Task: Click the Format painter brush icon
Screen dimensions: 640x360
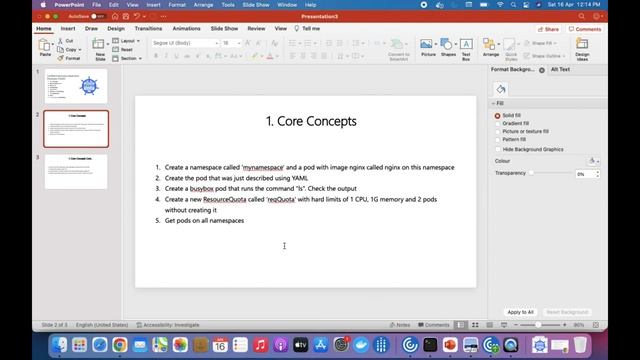Action: click(60, 58)
